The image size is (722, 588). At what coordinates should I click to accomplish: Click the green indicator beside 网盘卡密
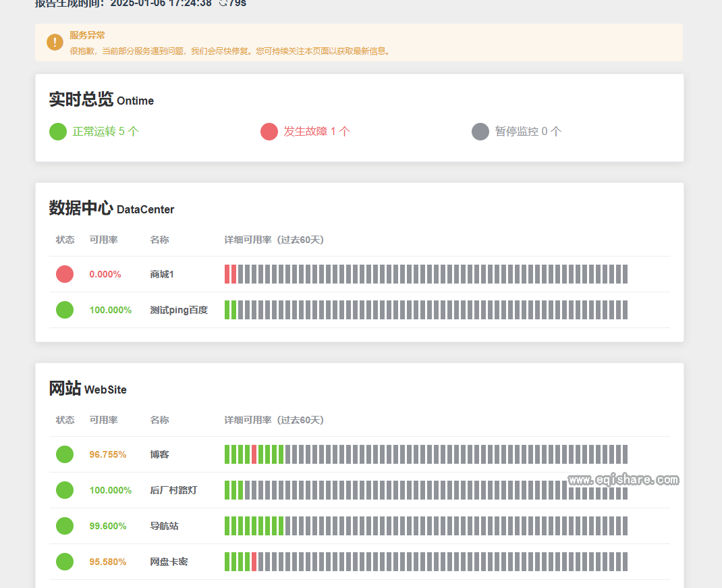pos(64,561)
